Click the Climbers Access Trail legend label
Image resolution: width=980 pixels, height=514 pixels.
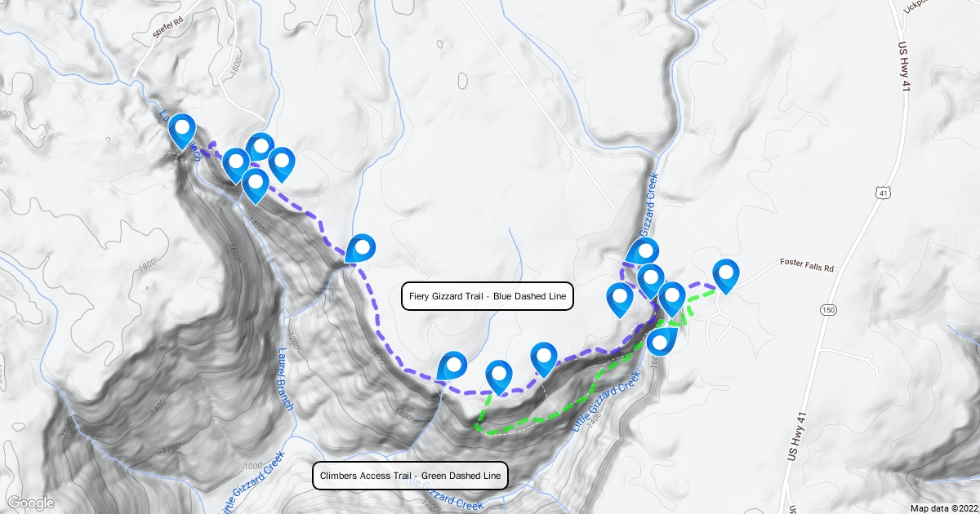point(411,476)
